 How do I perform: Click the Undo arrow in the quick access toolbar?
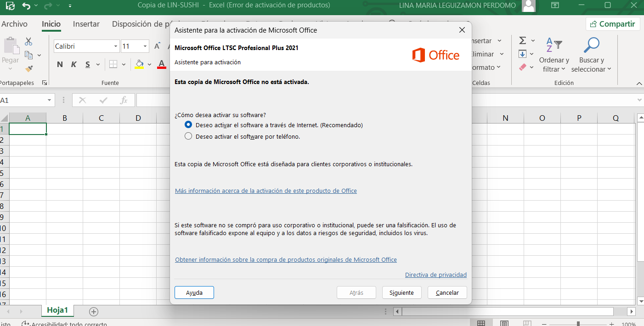pos(26,6)
